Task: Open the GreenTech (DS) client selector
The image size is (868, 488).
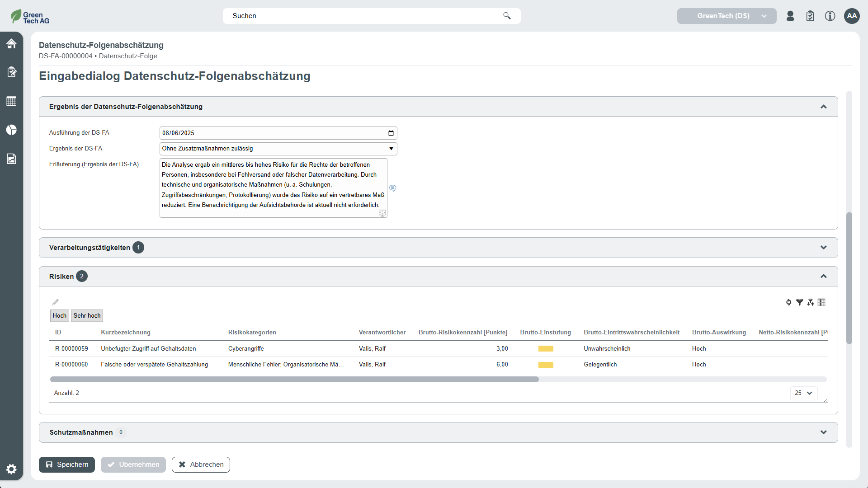Action: pos(726,16)
